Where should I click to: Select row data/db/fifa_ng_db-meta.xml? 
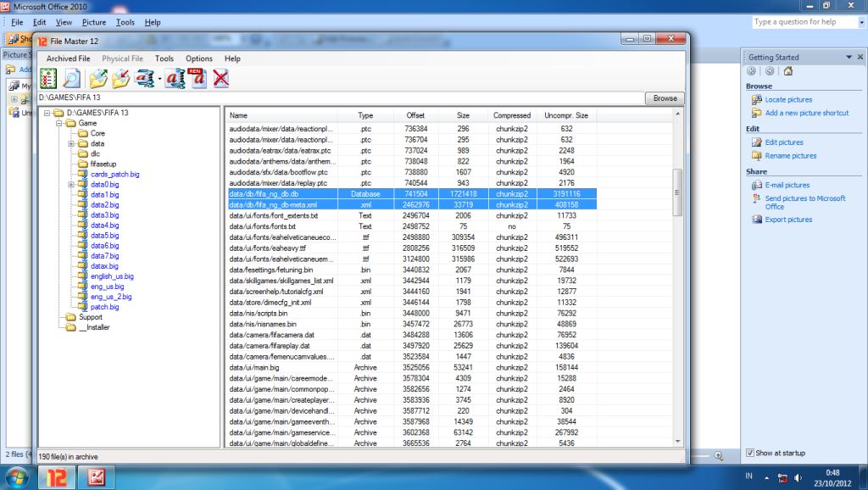[x=413, y=205]
